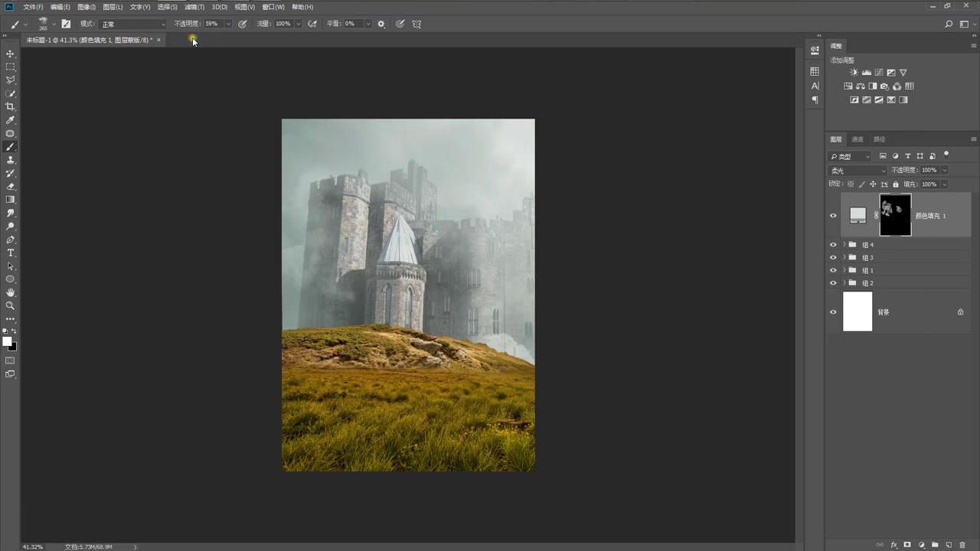
Task: Click the search icon at top right
Action: click(x=949, y=24)
